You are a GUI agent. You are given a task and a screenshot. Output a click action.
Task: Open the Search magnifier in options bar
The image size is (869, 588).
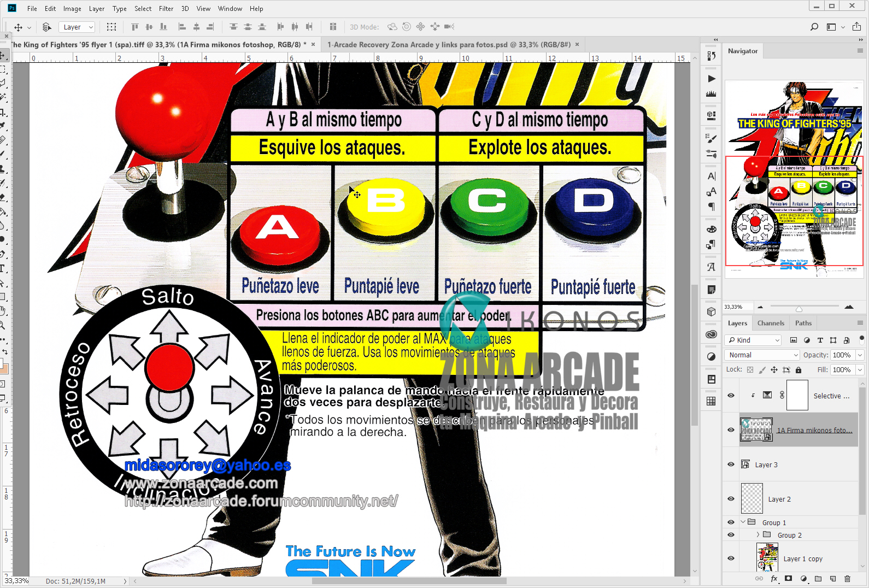click(x=814, y=27)
